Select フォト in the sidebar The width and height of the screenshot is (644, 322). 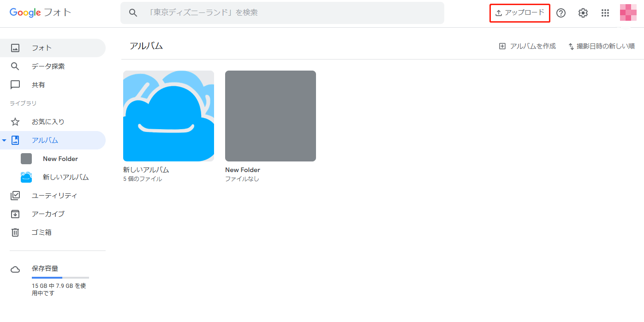(53, 48)
